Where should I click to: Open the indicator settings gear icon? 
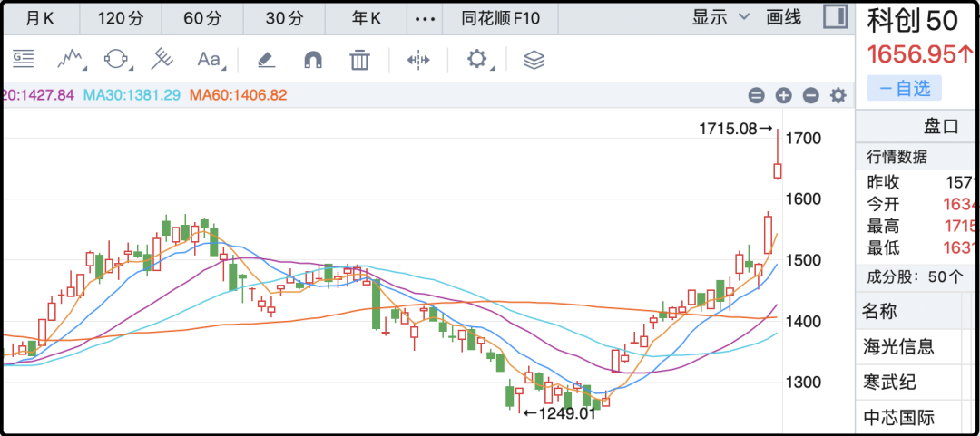point(838,95)
